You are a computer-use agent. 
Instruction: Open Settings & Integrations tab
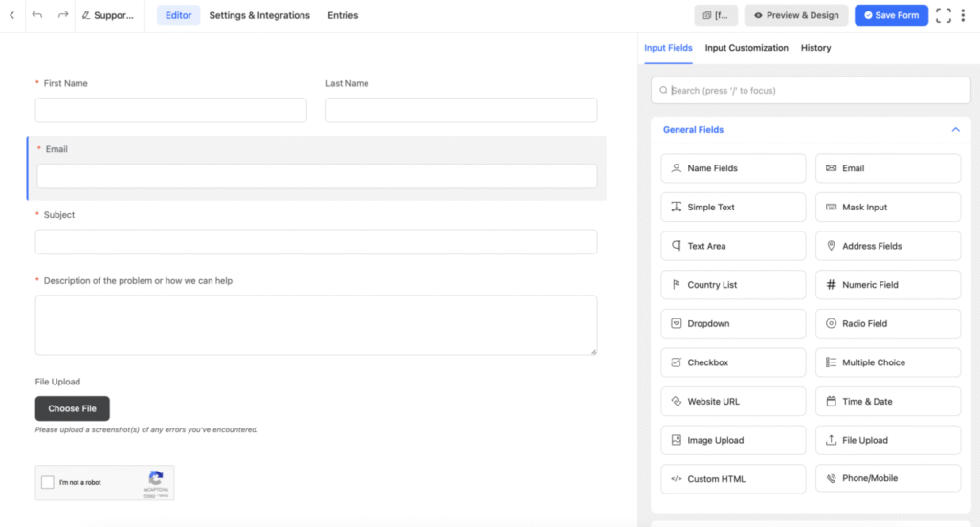(x=259, y=15)
